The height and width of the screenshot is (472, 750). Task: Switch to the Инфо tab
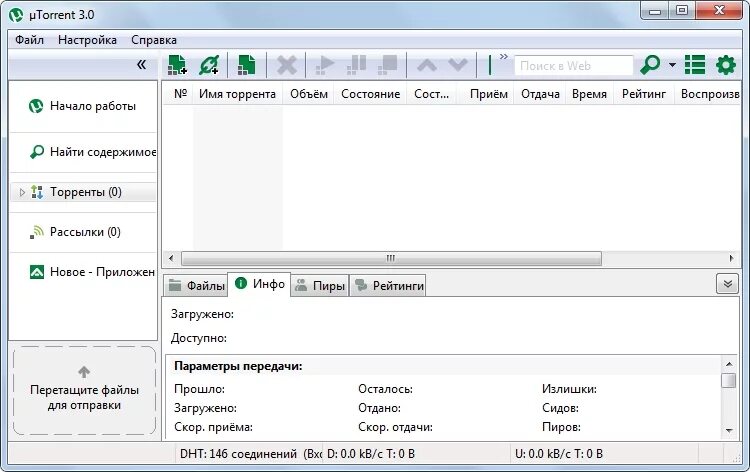(259, 284)
